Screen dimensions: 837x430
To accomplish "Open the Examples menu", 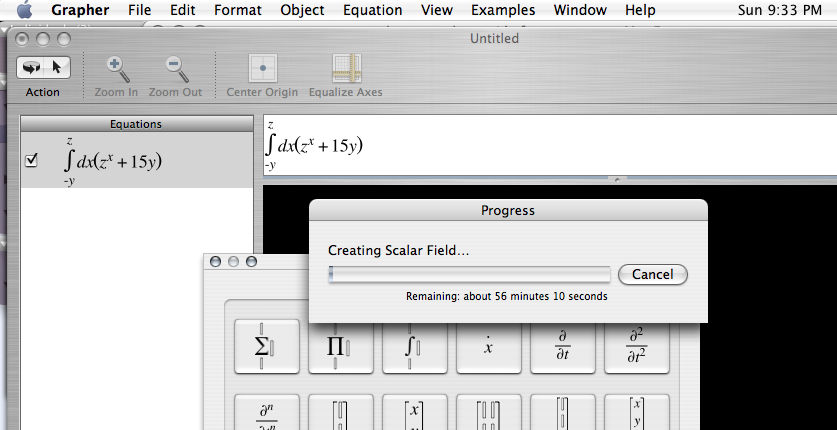I will [503, 10].
